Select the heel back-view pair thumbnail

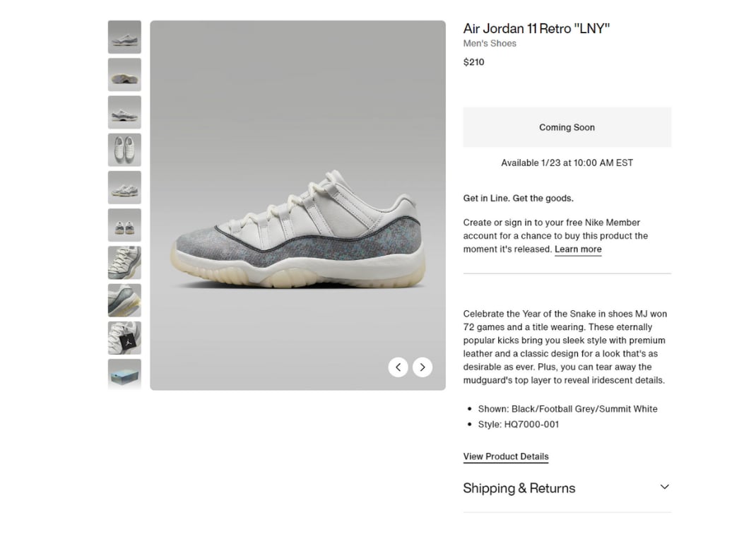click(124, 225)
